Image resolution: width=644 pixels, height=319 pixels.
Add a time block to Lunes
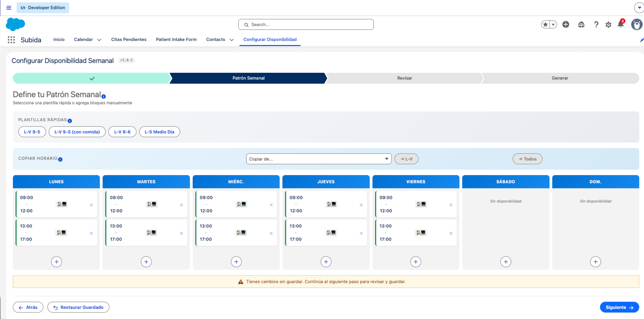[x=57, y=262]
